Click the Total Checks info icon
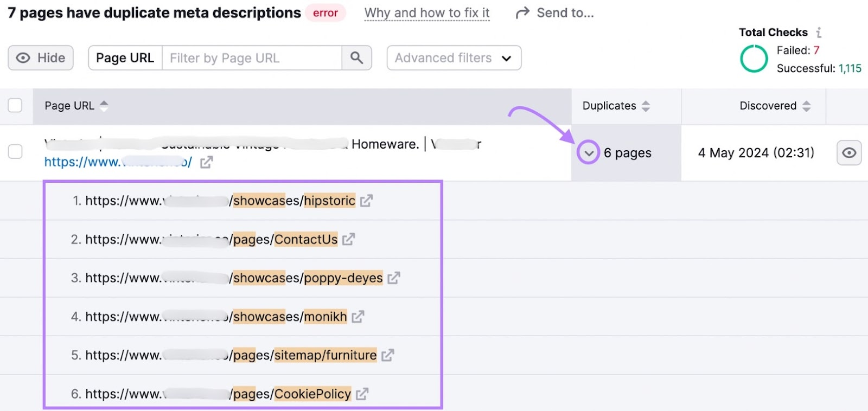 tap(819, 33)
